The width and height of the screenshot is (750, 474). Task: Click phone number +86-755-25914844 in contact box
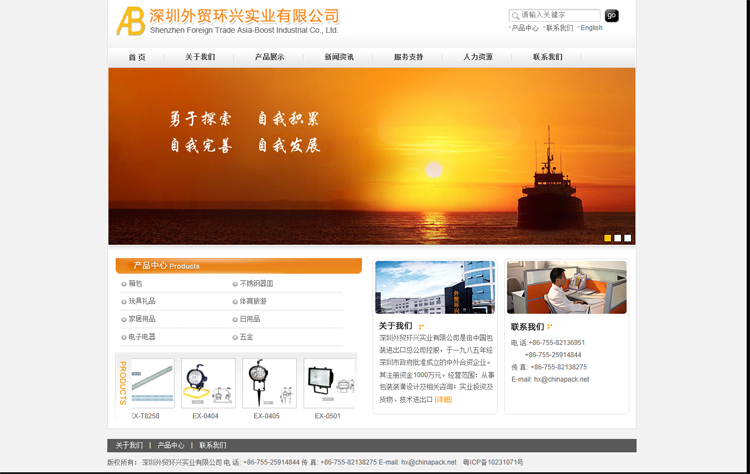[553, 355]
